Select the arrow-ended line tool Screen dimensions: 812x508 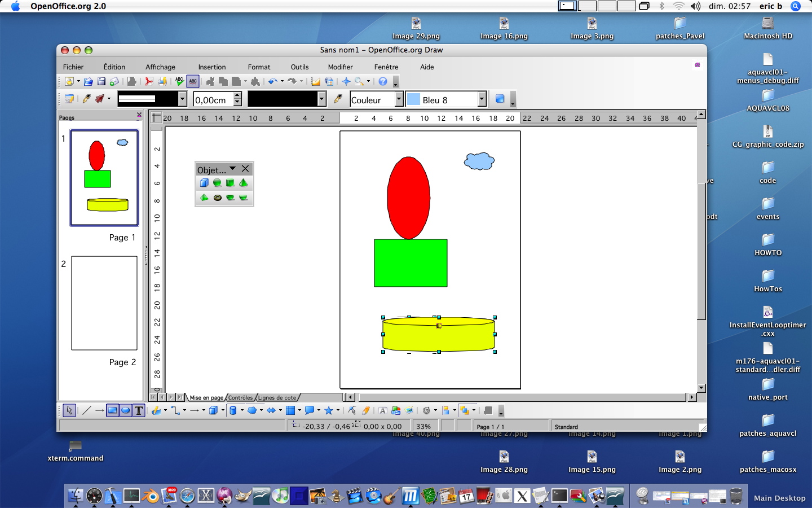tap(99, 410)
